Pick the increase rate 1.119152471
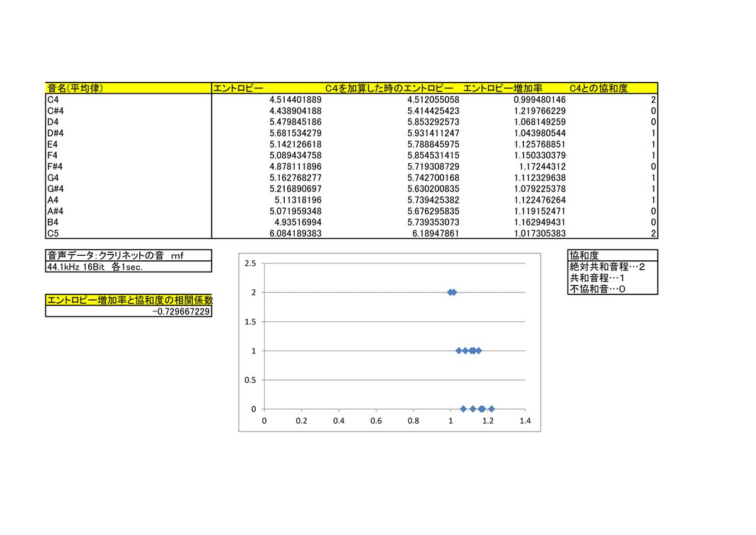Screen dimensions: 756x535 coord(539,212)
